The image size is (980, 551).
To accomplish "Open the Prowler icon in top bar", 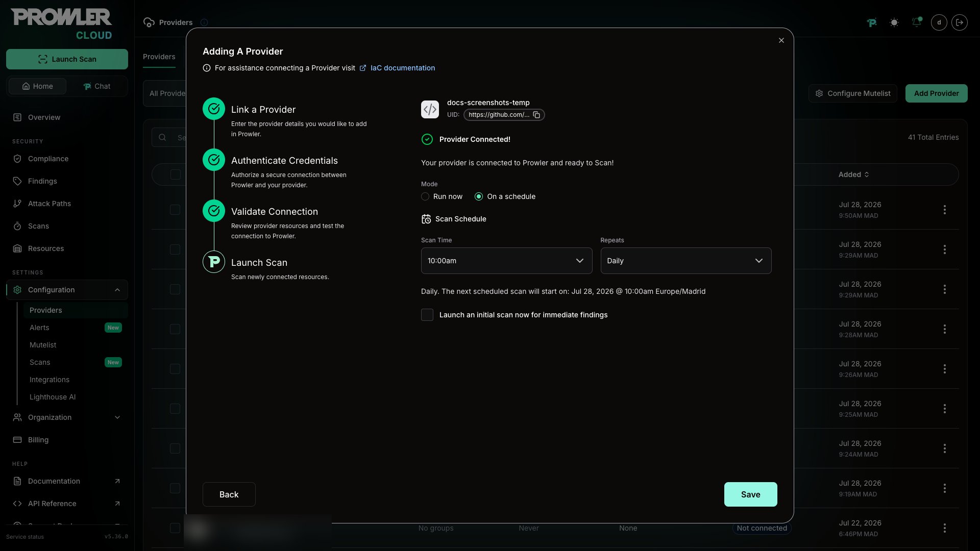I will (872, 22).
